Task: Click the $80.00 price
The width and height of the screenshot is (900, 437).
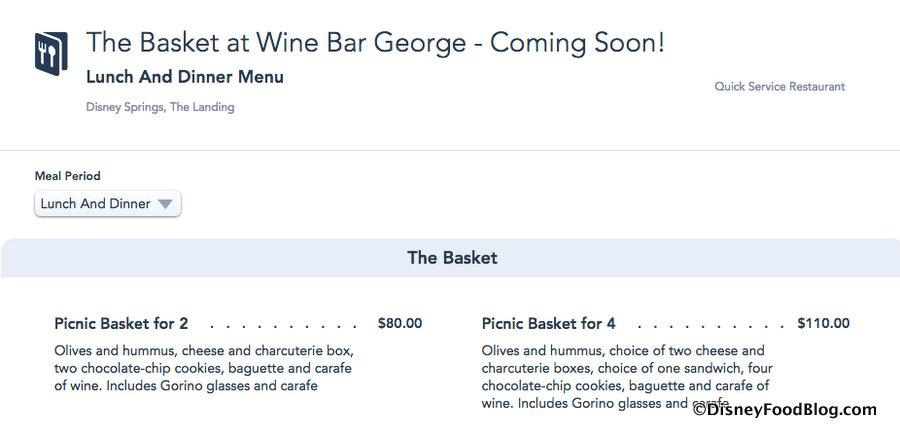Action: 400,323
